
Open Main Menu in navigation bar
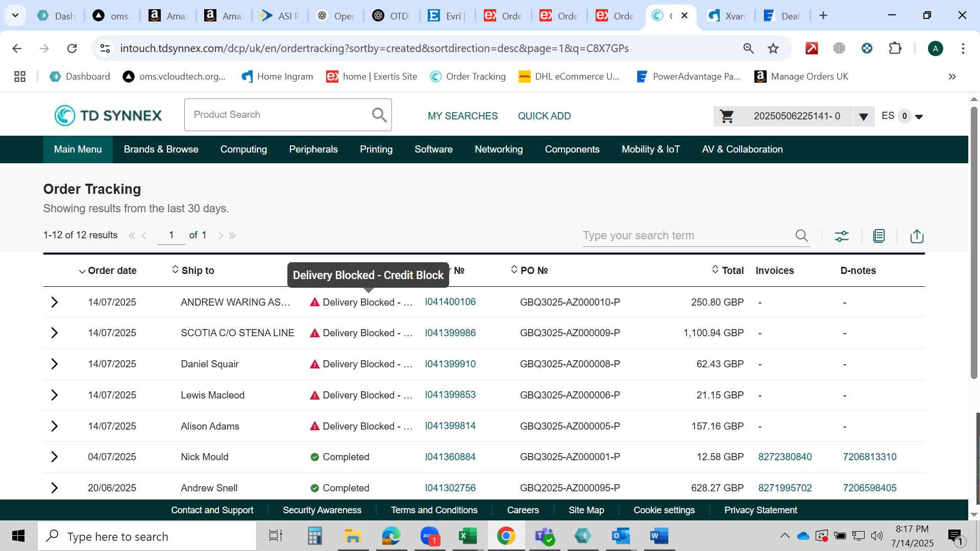78,149
